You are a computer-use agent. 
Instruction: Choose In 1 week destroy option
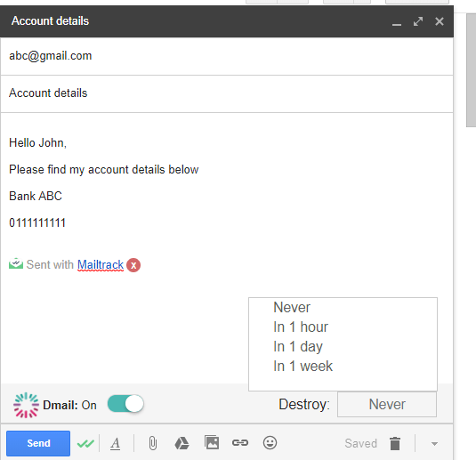[303, 367]
